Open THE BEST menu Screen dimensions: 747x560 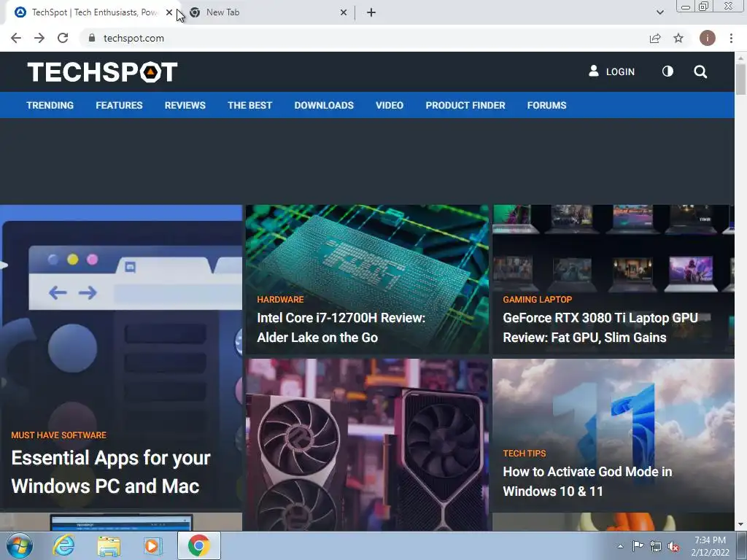pos(249,105)
